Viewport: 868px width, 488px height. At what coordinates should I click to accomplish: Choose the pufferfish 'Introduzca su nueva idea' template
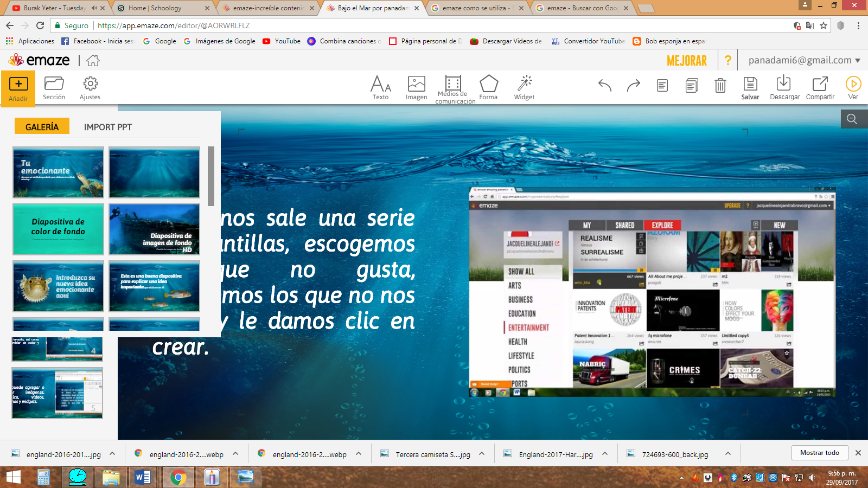[59, 286]
